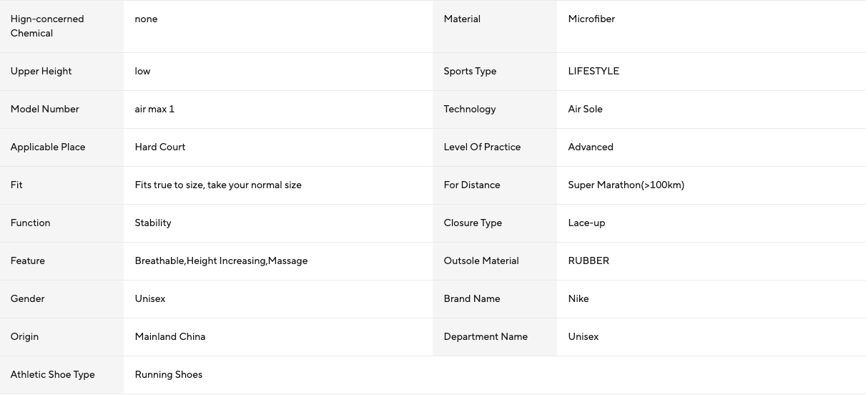Select the 'Unisex' gender value
The height and width of the screenshot is (395, 868).
150,299
